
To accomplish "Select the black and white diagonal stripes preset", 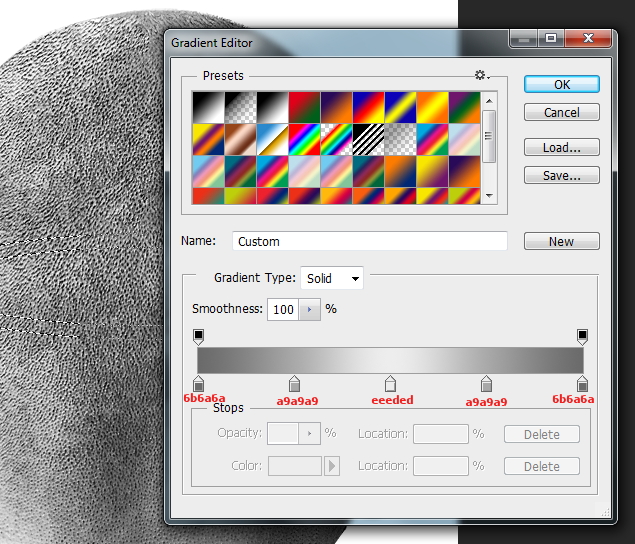I will 369,139.
